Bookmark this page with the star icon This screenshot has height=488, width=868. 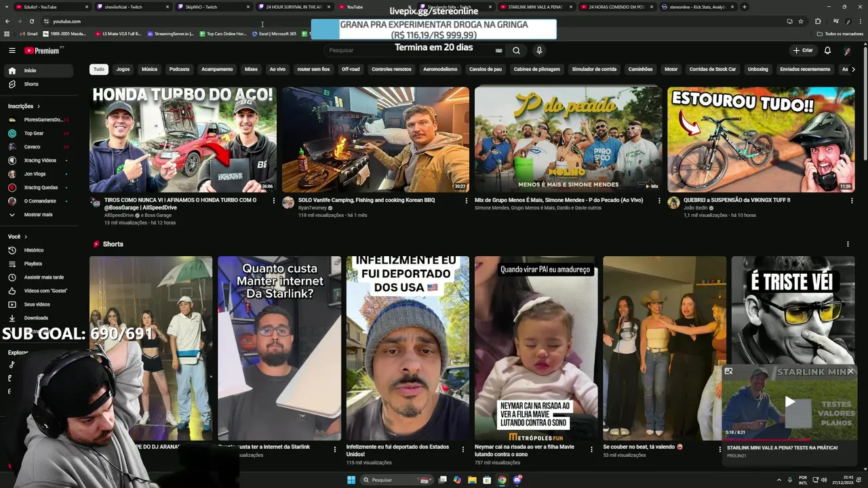pyautogui.click(x=801, y=21)
